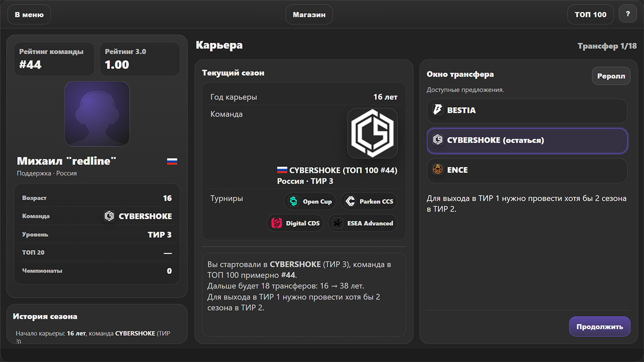The image size is (644, 362).
Task: Click the Начало карьеры history entry
Action: tap(94, 337)
